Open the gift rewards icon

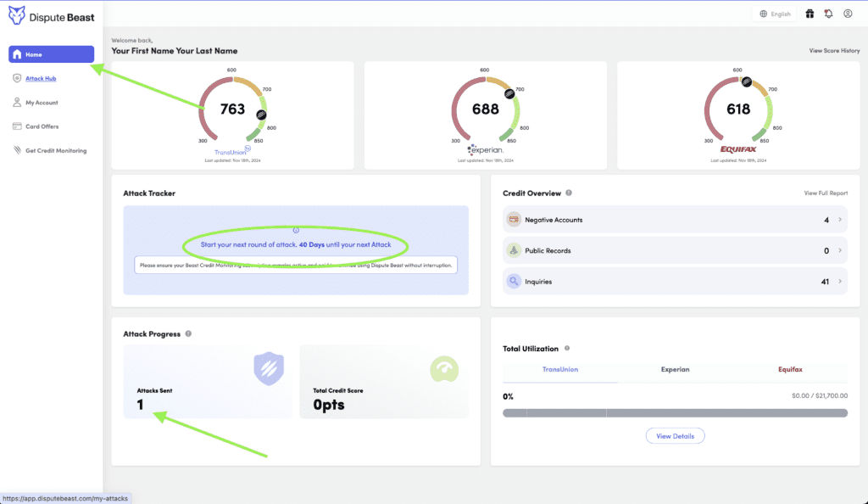[x=810, y=14]
